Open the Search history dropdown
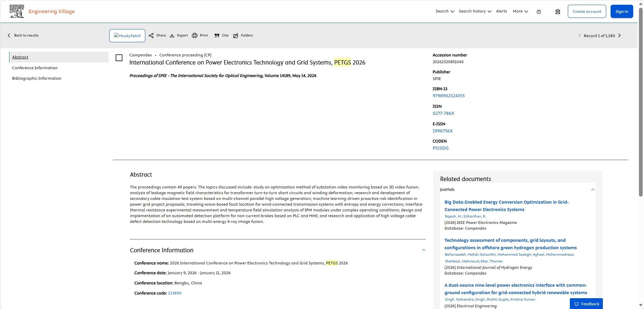644x309 pixels. click(x=475, y=11)
